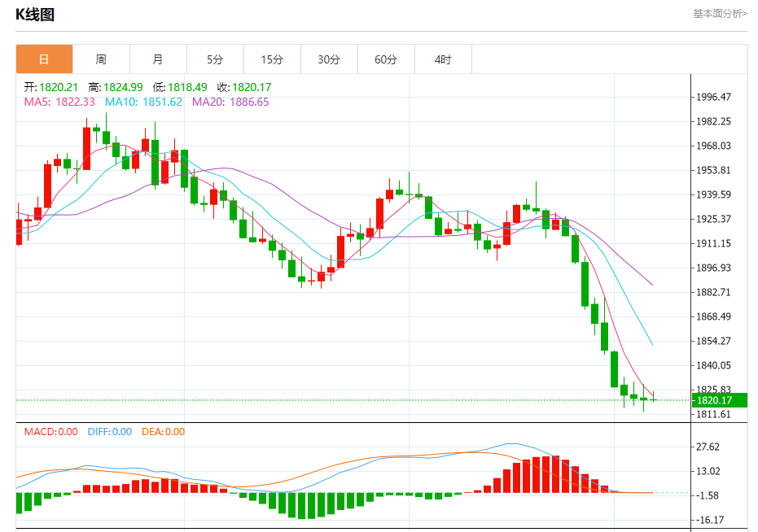Click the MA5: 1822.33 indicator label

point(59,102)
